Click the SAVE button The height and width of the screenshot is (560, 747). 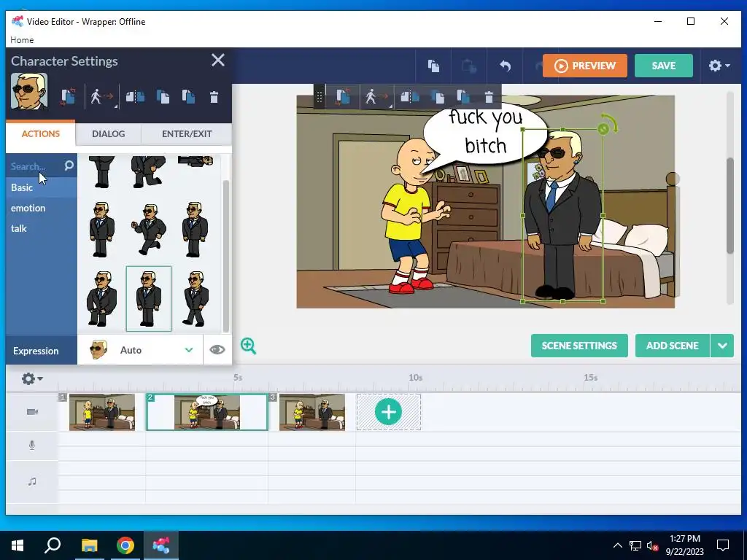coord(664,66)
